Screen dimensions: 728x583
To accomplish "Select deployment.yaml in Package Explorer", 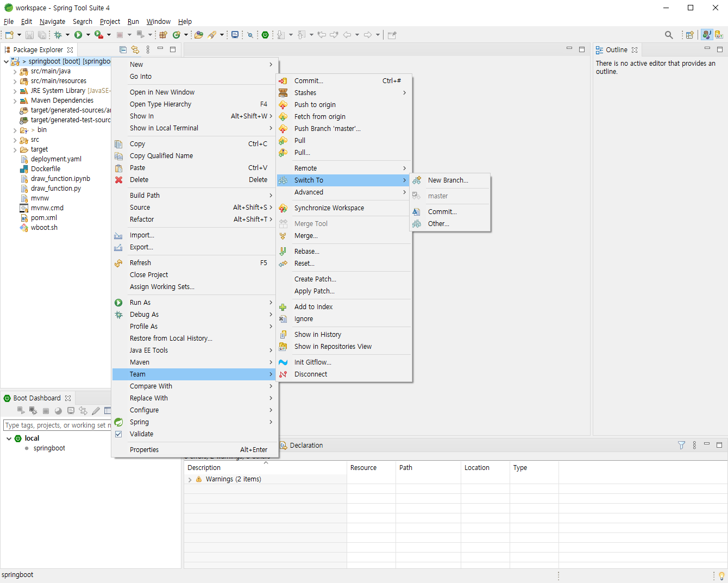I will [56, 159].
